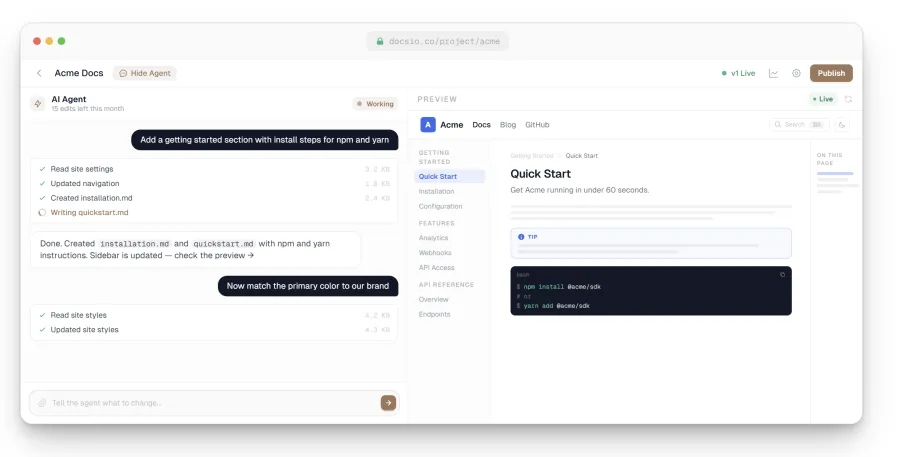900x457 pixels.
Task: Click the npm install @acme/sdk code line
Action: [x=558, y=286]
